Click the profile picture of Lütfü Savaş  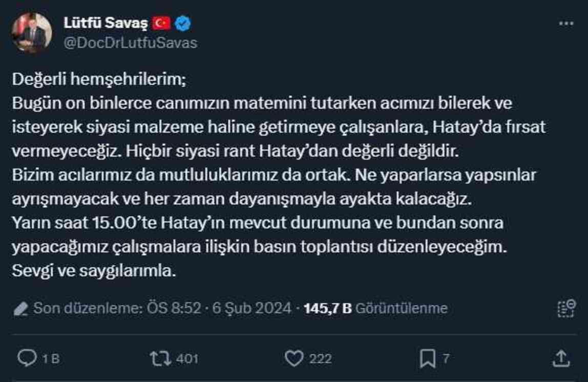coord(31,31)
